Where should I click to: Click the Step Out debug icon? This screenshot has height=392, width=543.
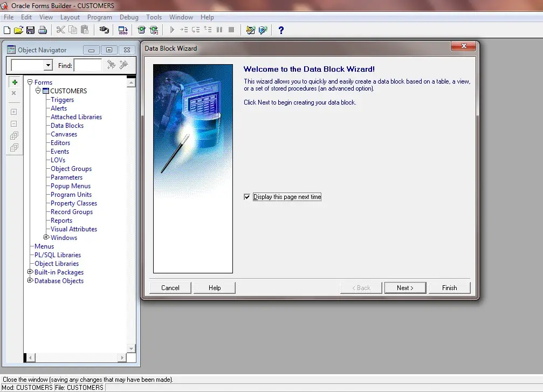point(208,30)
